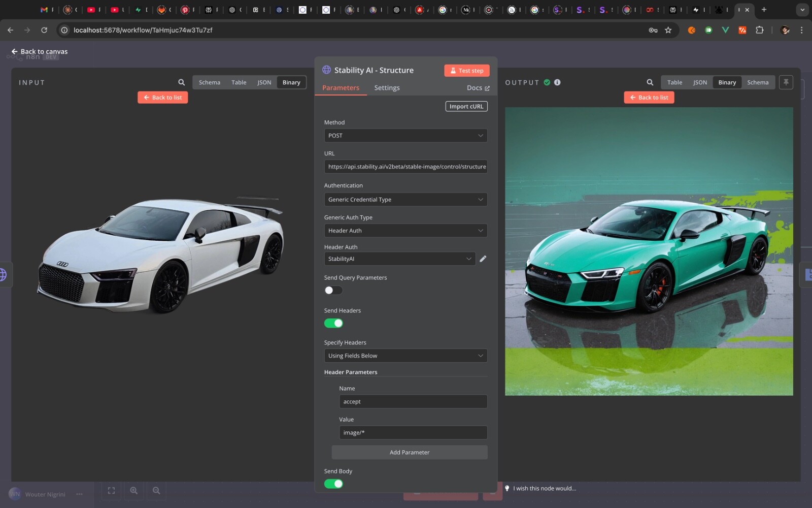
Task: Turn off the Send Body toggle
Action: (x=333, y=484)
